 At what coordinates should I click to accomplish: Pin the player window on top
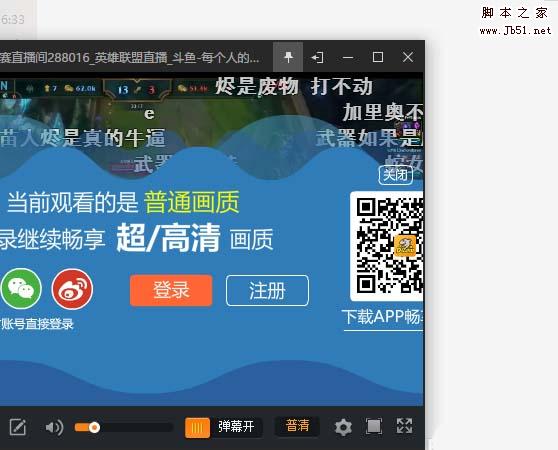tap(288, 57)
